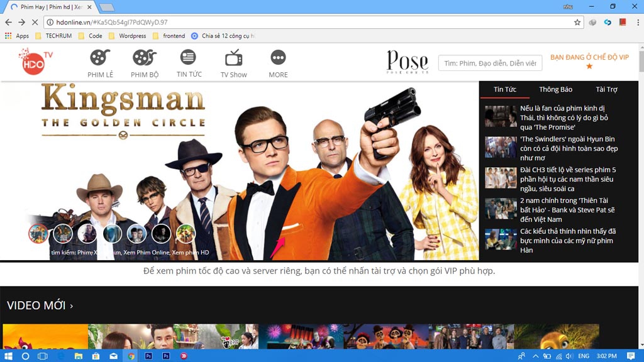
Task: Open the Apps shortcut in bookmarks bar
Action: [17, 36]
